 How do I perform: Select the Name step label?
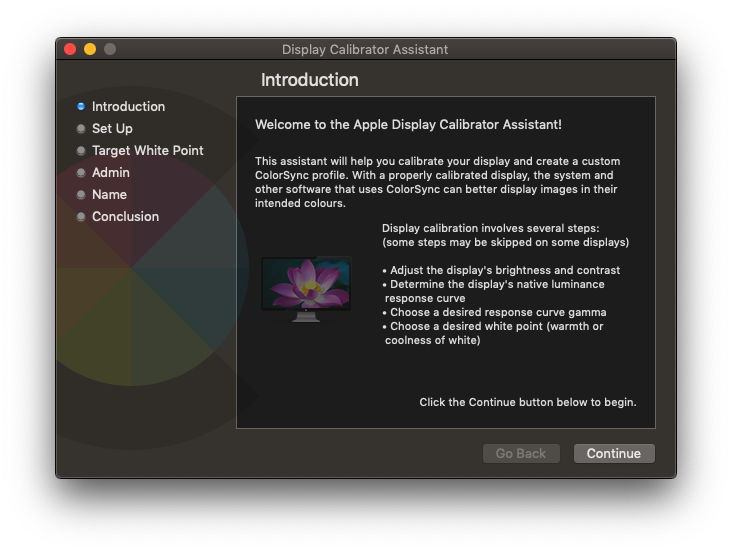pos(109,194)
